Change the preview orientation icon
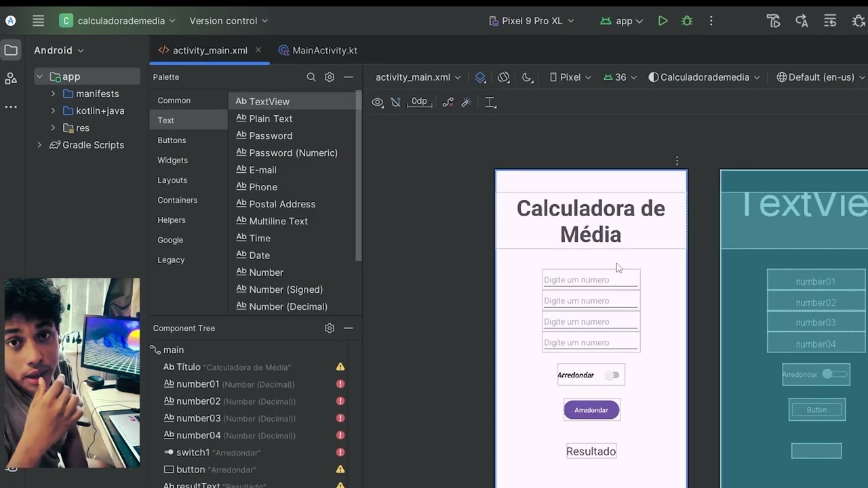The height and width of the screenshot is (488, 868). [504, 77]
